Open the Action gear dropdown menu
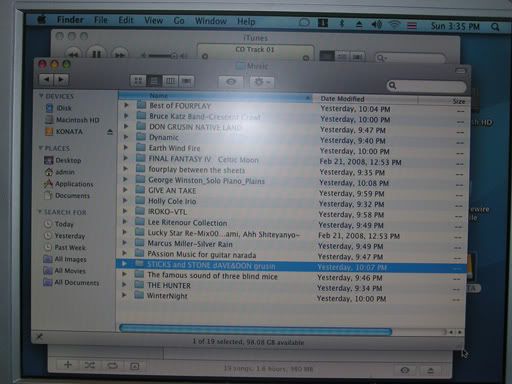Screen dimensions: 512x384 coord(262,82)
